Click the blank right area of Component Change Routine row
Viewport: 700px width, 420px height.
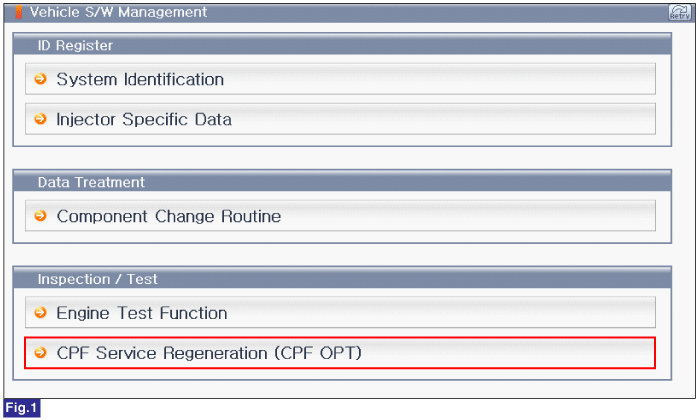point(469,216)
